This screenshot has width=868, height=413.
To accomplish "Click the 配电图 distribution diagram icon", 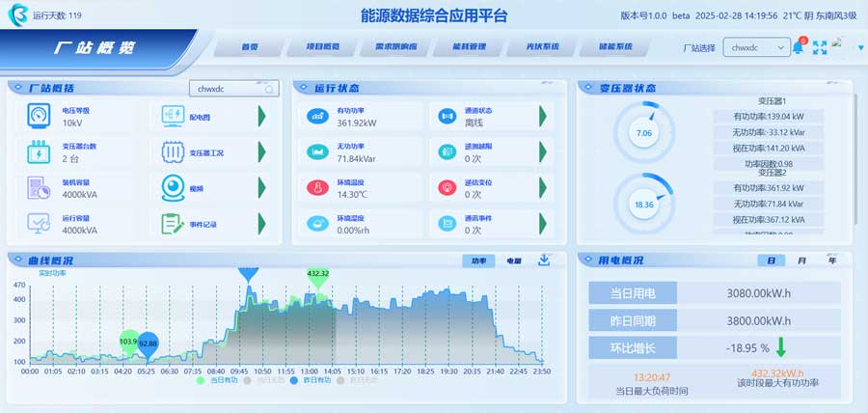I will [174, 117].
